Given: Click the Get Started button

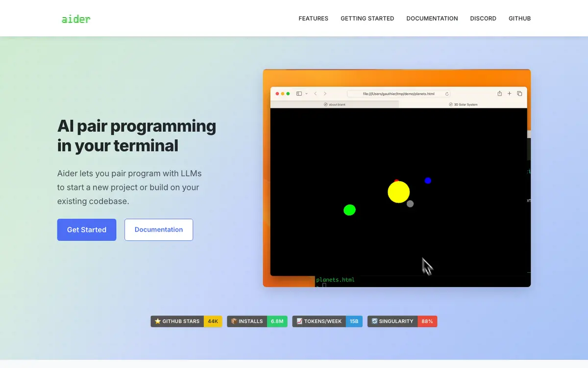Looking at the screenshot, I should coord(87,230).
